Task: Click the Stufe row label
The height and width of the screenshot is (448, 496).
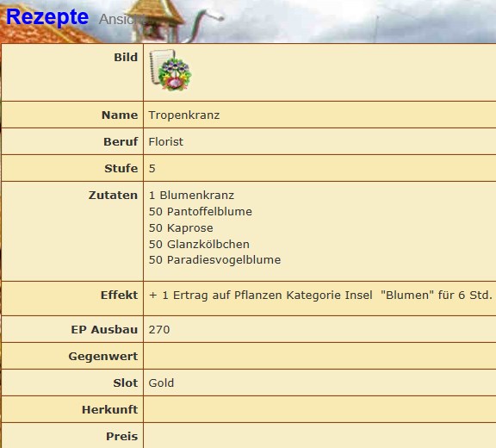Action: [x=121, y=169]
